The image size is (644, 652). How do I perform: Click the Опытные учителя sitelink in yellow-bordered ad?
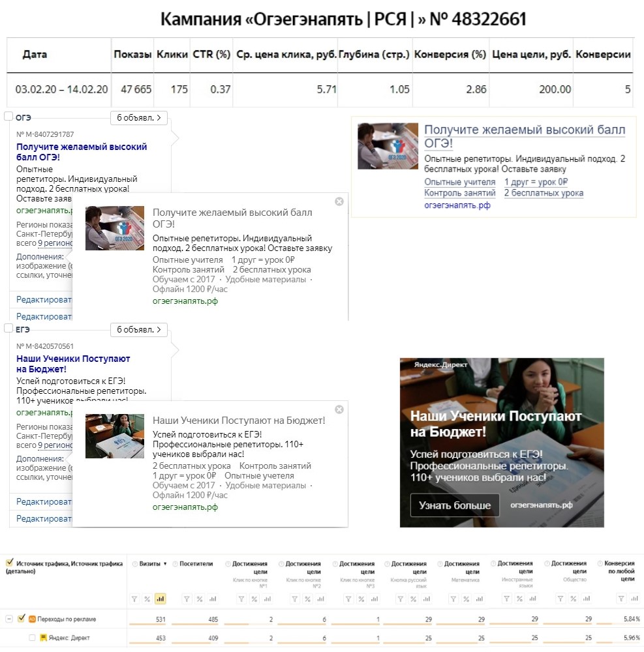[460, 182]
